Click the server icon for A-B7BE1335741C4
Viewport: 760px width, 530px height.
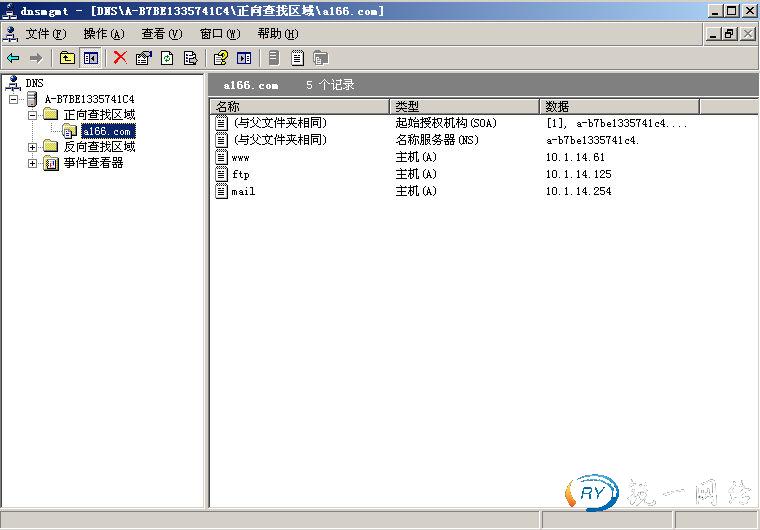click(32, 99)
